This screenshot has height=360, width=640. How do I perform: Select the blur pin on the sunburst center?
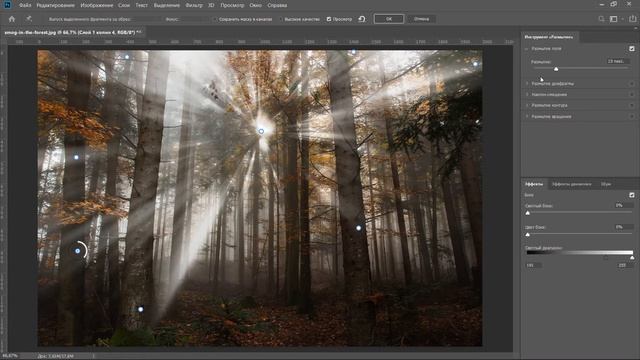click(x=261, y=131)
